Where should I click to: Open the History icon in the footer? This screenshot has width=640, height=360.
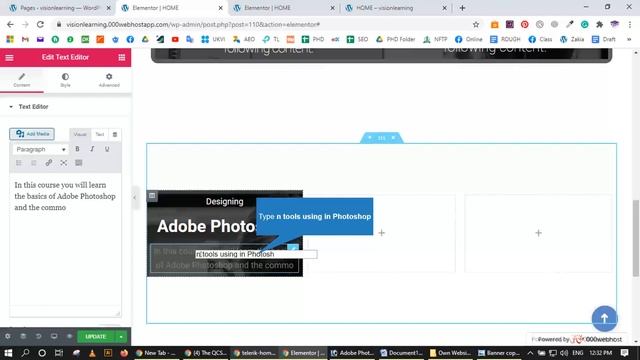point(38,336)
